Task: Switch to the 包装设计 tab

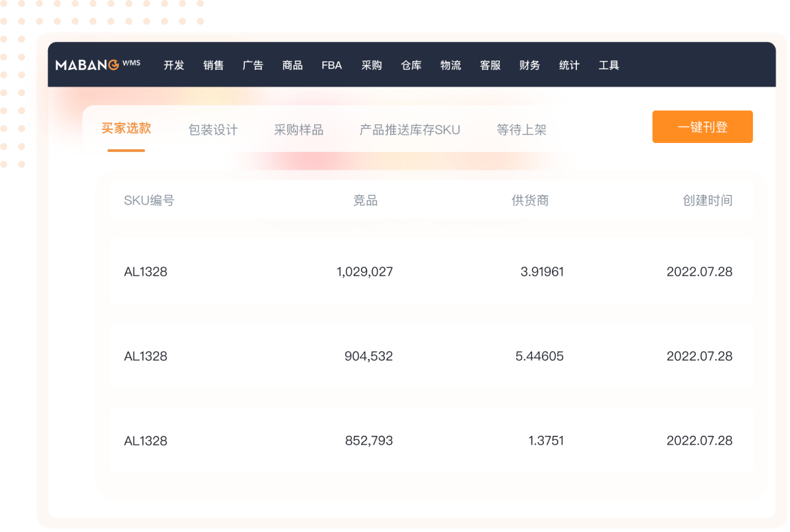Action: [x=213, y=130]
